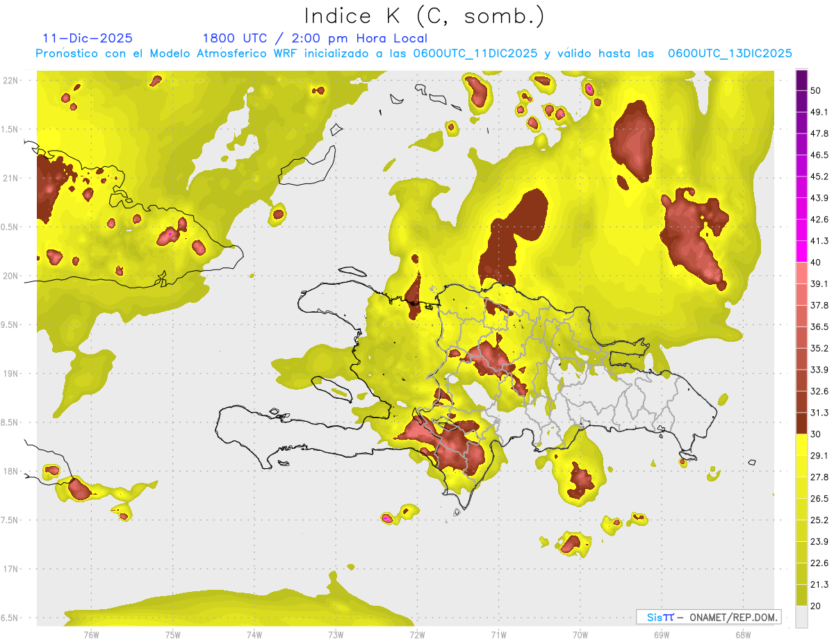Pick the "39.1" value on the color scale

click(x=819, y=284)
